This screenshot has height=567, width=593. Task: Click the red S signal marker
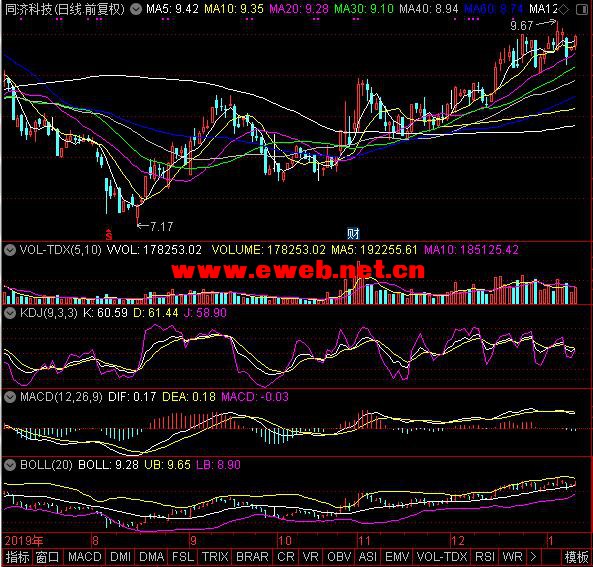click(x=109, y=235)
